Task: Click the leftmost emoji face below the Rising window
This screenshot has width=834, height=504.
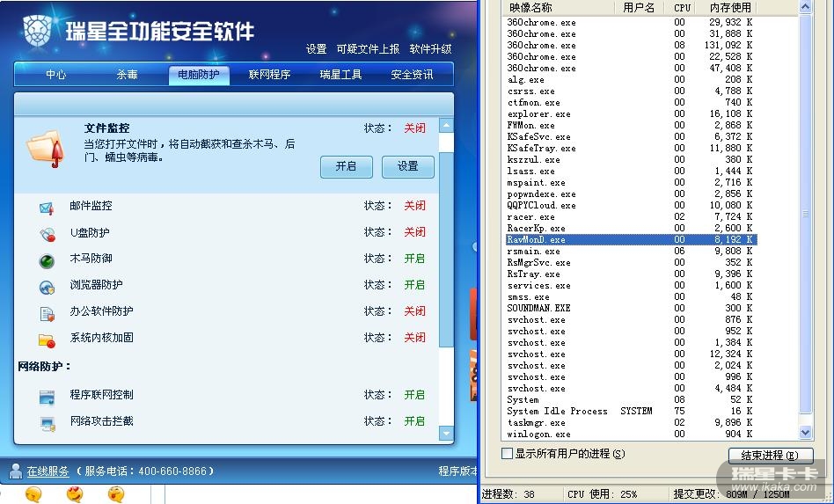Action: pos(33,494)
